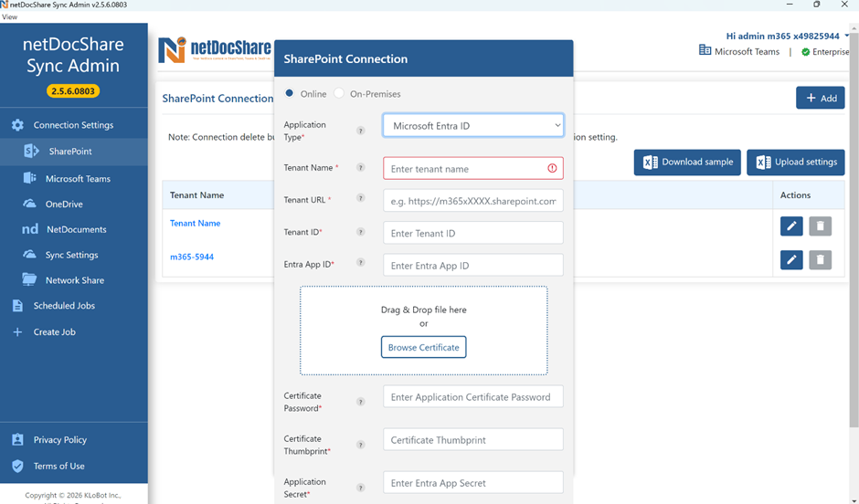Click the Sync Settings cloud icon
The height and width of the screenshot is (504, 859).
(x=29, y=255)
